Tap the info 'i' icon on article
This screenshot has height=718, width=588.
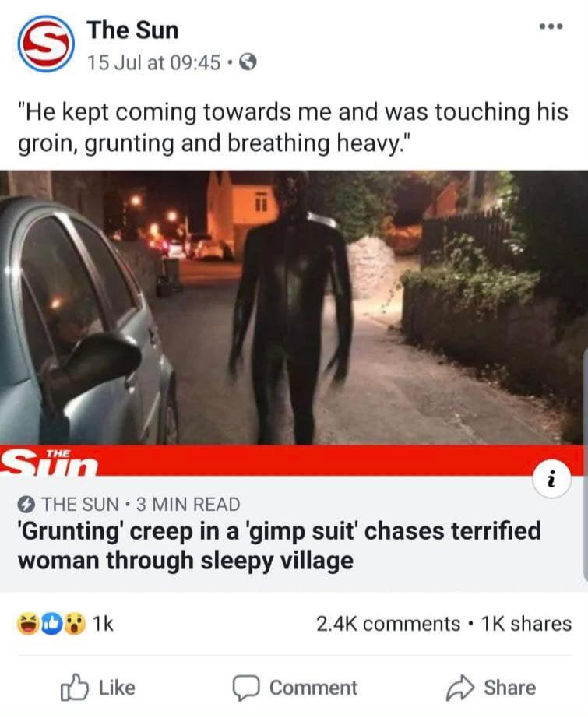coord(552,479)
